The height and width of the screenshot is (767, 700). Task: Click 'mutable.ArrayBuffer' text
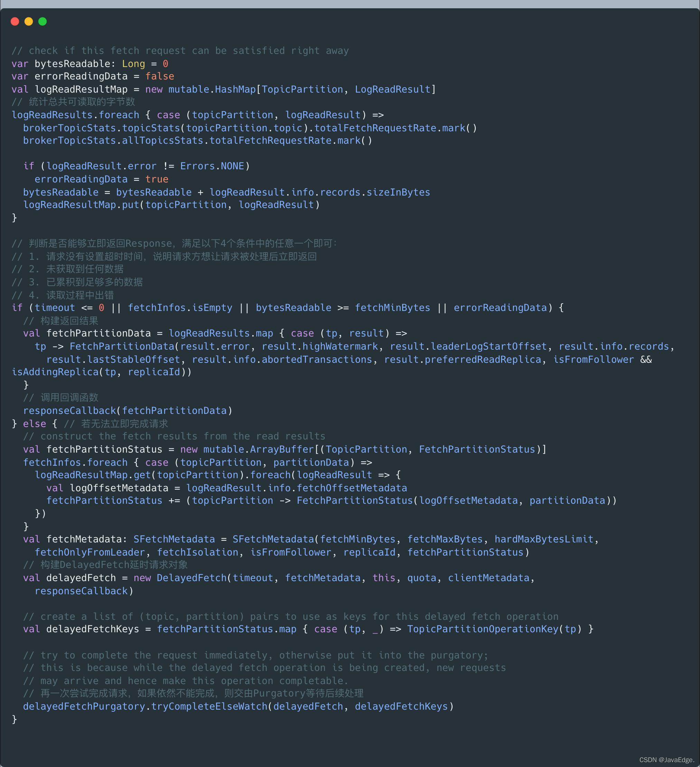tap(259, 449)
